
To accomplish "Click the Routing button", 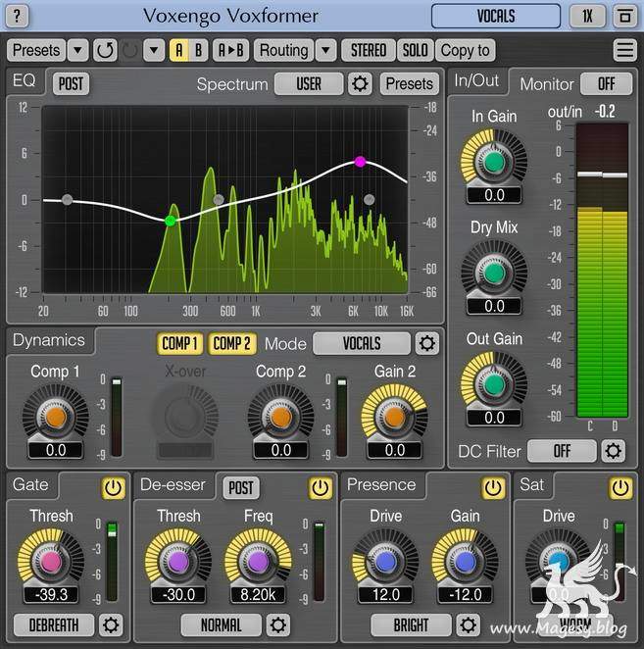I will pos(283,51).
